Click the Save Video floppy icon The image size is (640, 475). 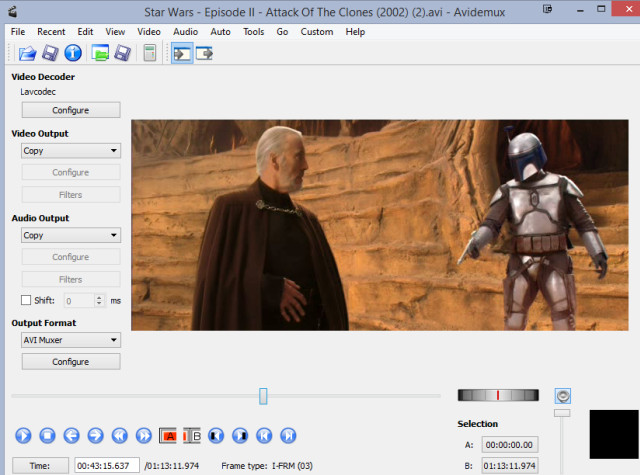50,53
